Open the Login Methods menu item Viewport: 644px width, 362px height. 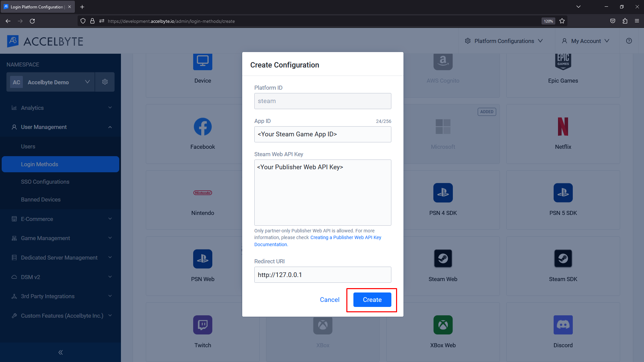[60, 164]
